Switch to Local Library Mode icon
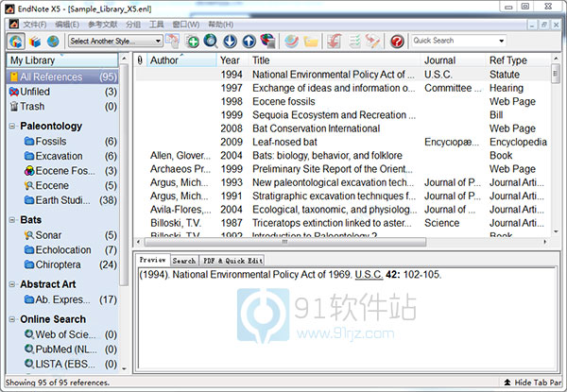This screenshot has width=567, height=392. pos(36,41)
